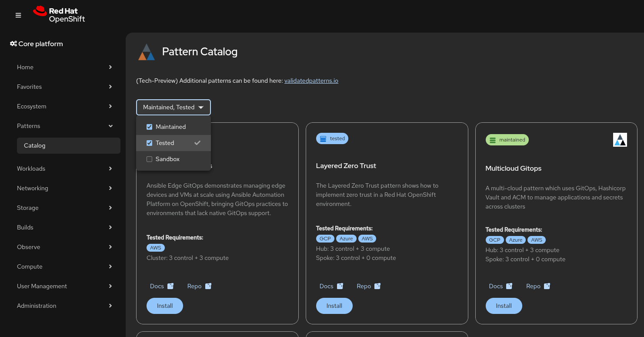Expand the Builds navigation section
This screenshot has height=337, width=644.
tap(65, 227)
